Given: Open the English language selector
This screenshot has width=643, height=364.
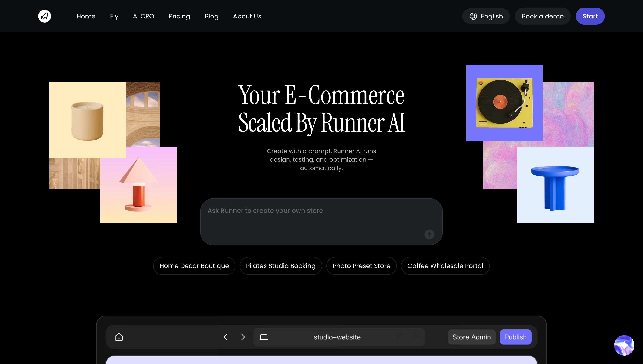Looking at the screenshot, I should tap(486, 16).
